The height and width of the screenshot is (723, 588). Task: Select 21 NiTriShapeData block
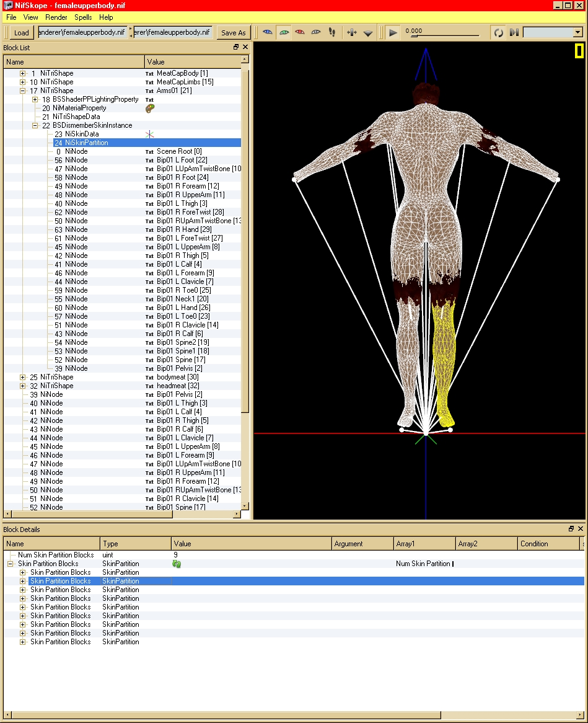(x=71, y=117)
